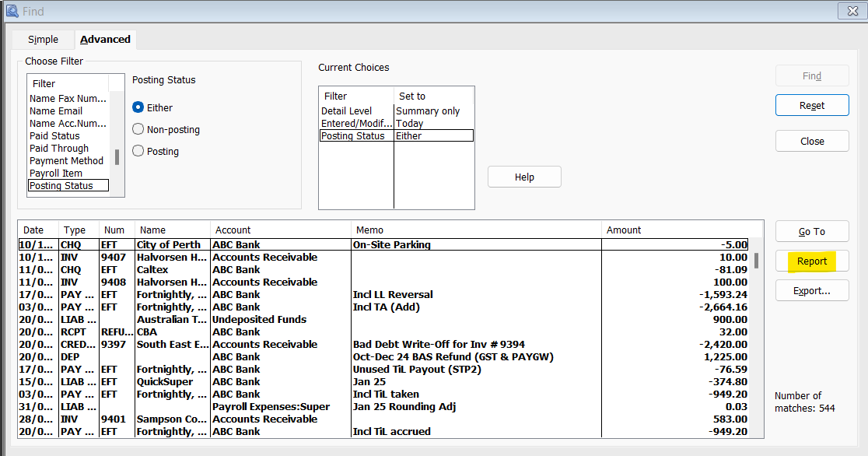Select the Incl TA (Add) pay row

point(383,307)
